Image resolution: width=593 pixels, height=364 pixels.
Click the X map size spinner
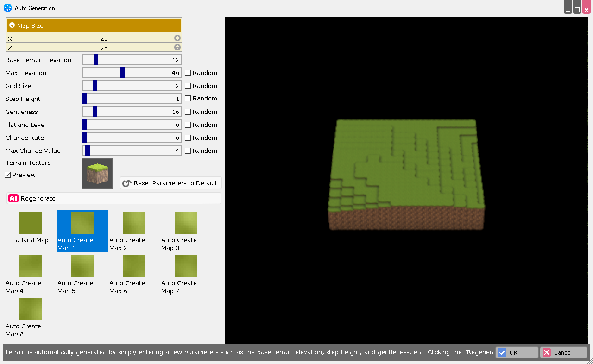tap(177, 38)
